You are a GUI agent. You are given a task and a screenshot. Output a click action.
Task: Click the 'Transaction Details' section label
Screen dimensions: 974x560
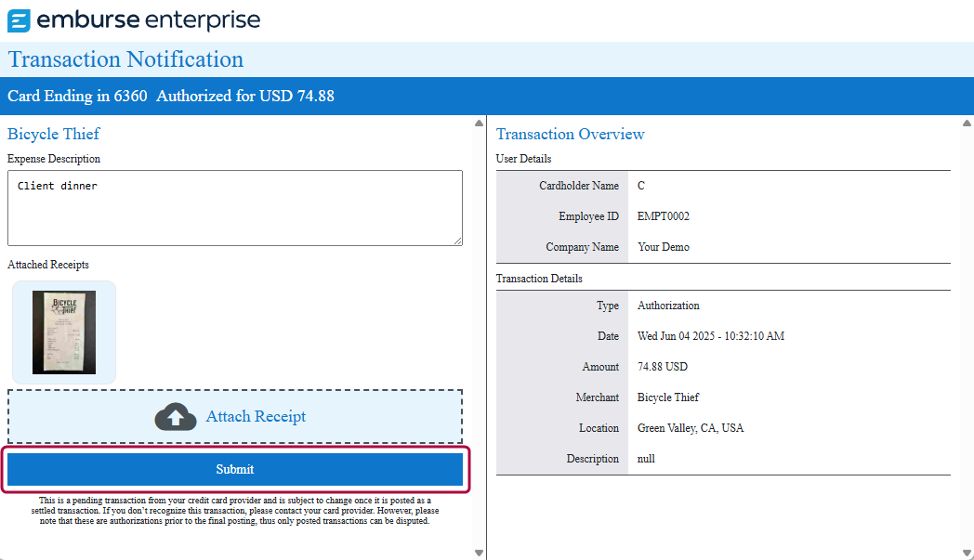click(539, 279)
